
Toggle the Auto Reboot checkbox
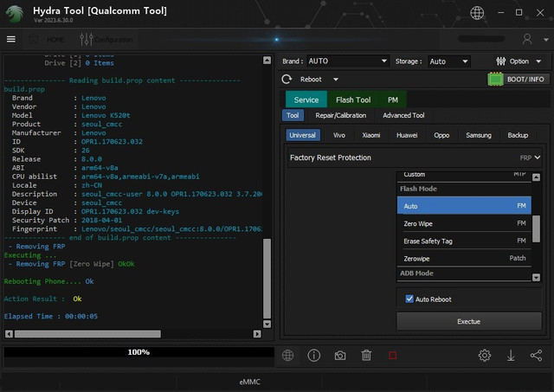click(x=410, y=299)
